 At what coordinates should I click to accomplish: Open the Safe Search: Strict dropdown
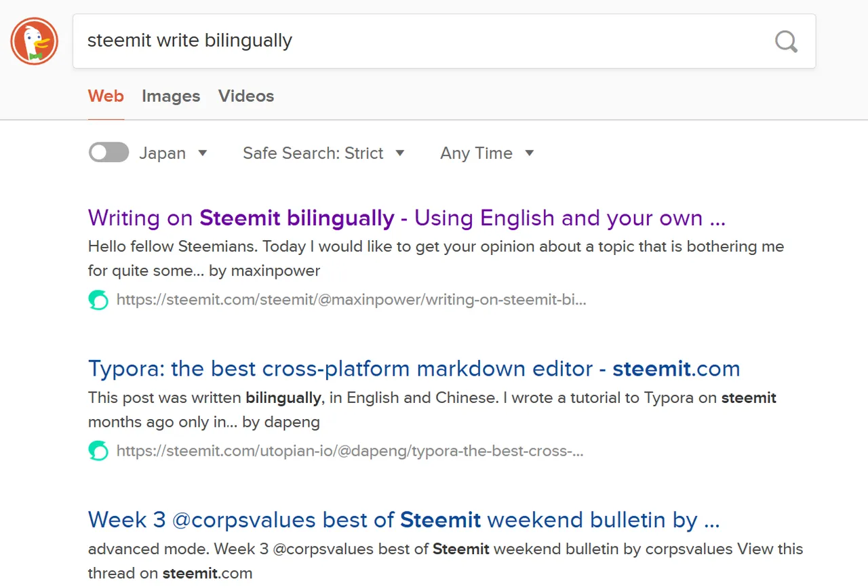[x=323, y=153]
